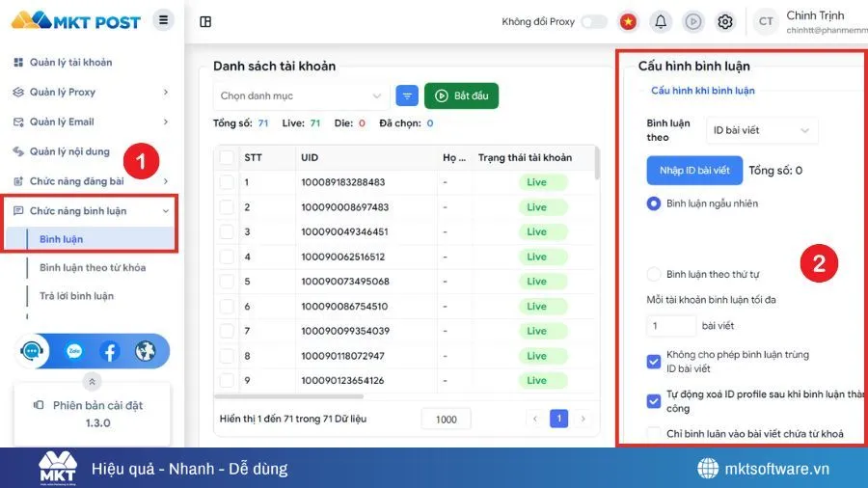Click the CT user avatar

(x=766, y=21)
